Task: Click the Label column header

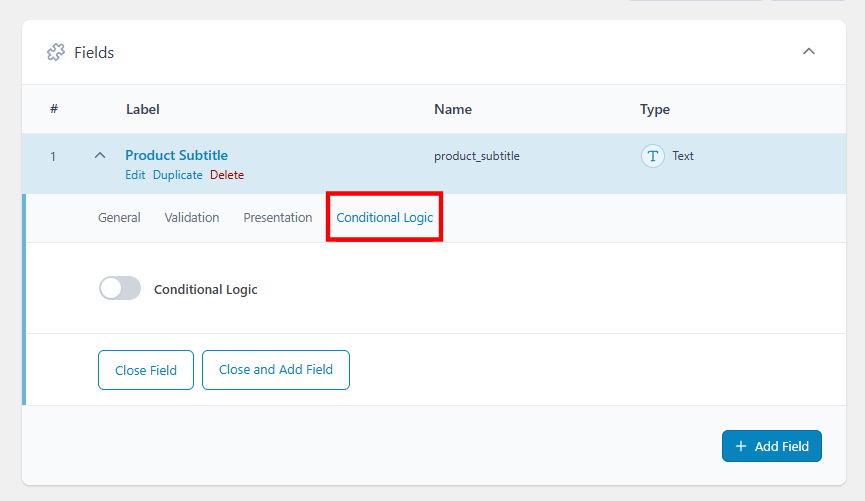Action: click(143, 109)
